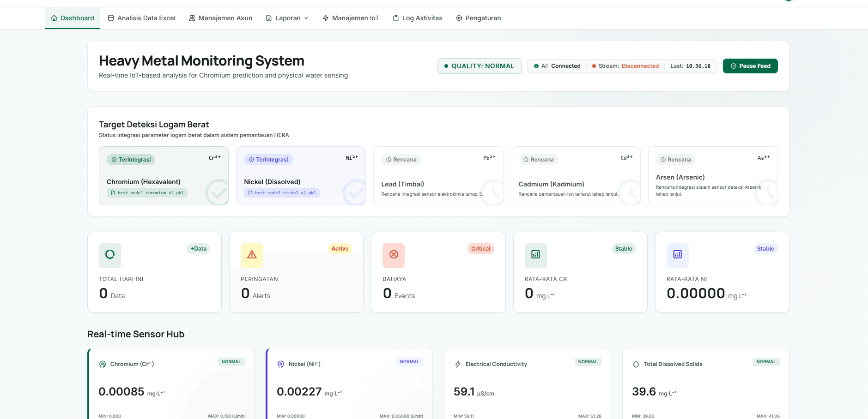
Task: Click the users icon beside Manajemen Akun
Action: point(192,18)
